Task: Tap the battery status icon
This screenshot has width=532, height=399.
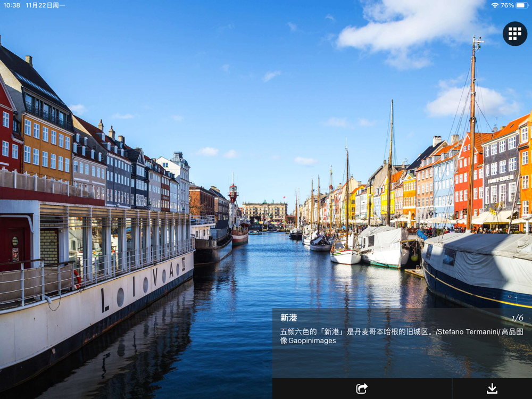Action: coord(522,5)
